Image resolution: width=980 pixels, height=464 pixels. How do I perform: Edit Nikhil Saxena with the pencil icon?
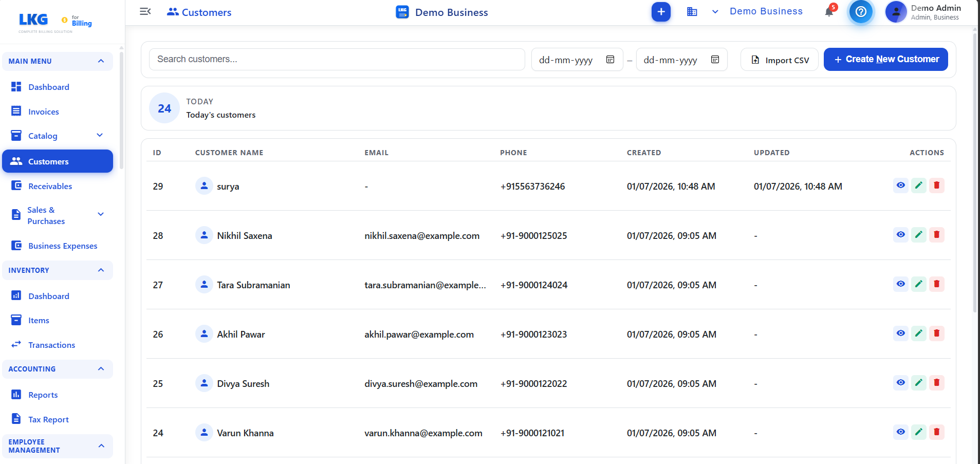click(x=919, y=235)
